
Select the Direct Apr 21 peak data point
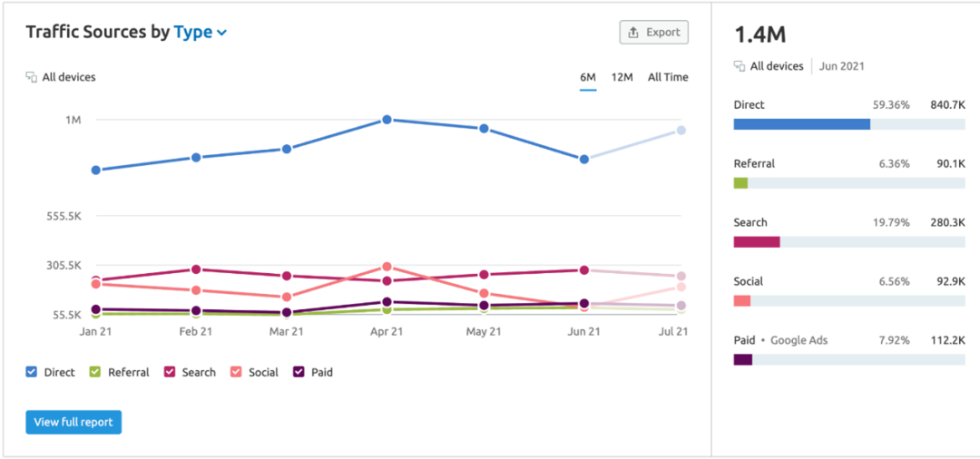[x=387, y=119]
